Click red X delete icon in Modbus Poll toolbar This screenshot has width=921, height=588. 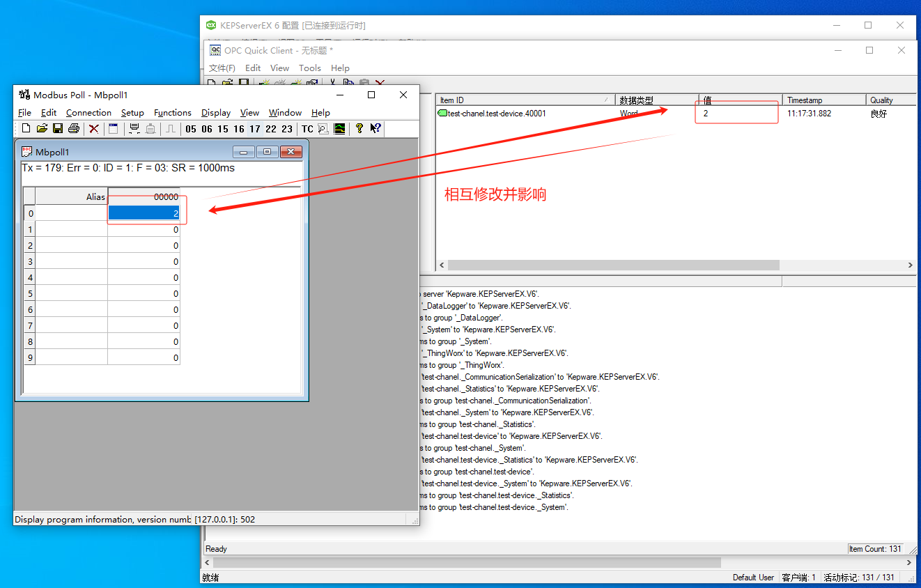(94, 129)
